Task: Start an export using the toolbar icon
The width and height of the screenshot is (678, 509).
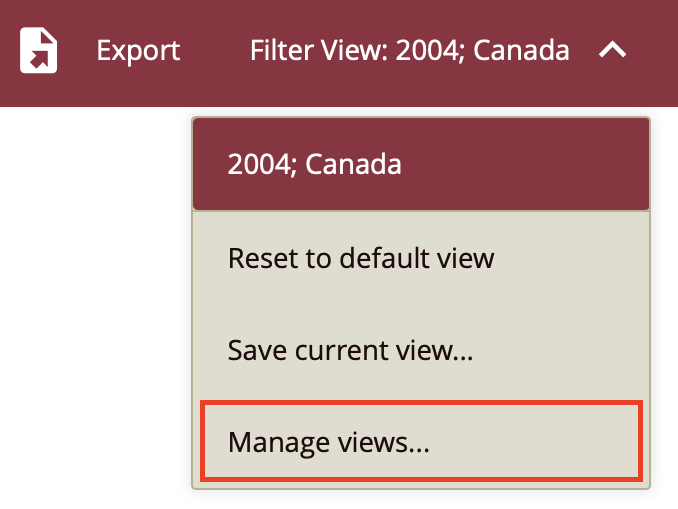Action: tap(38, 51)
